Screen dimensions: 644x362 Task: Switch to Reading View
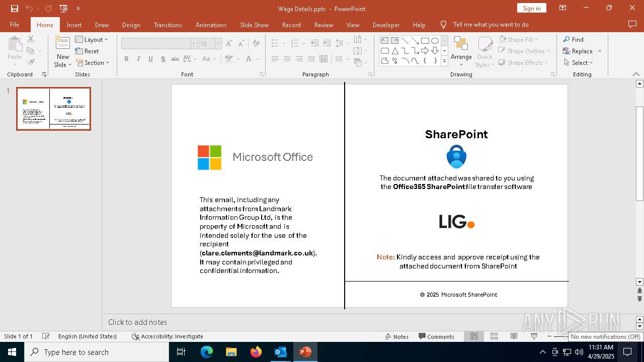coord(514,336)
